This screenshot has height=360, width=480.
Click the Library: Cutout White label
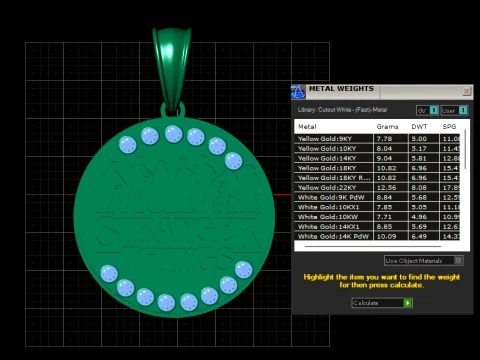click(342, 110)
